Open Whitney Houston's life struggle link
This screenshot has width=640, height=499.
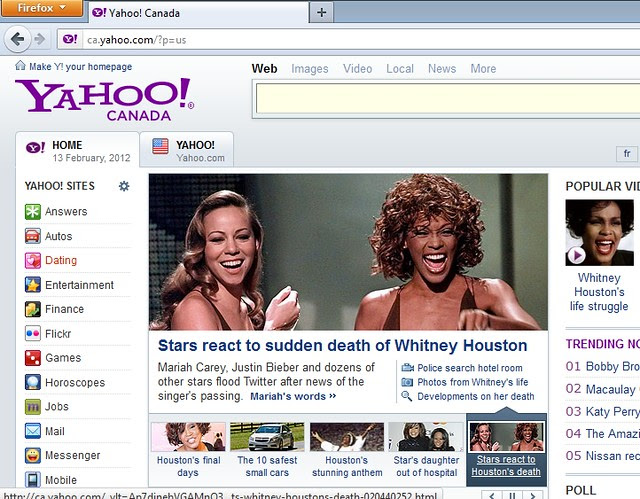(x=599, y=292)
